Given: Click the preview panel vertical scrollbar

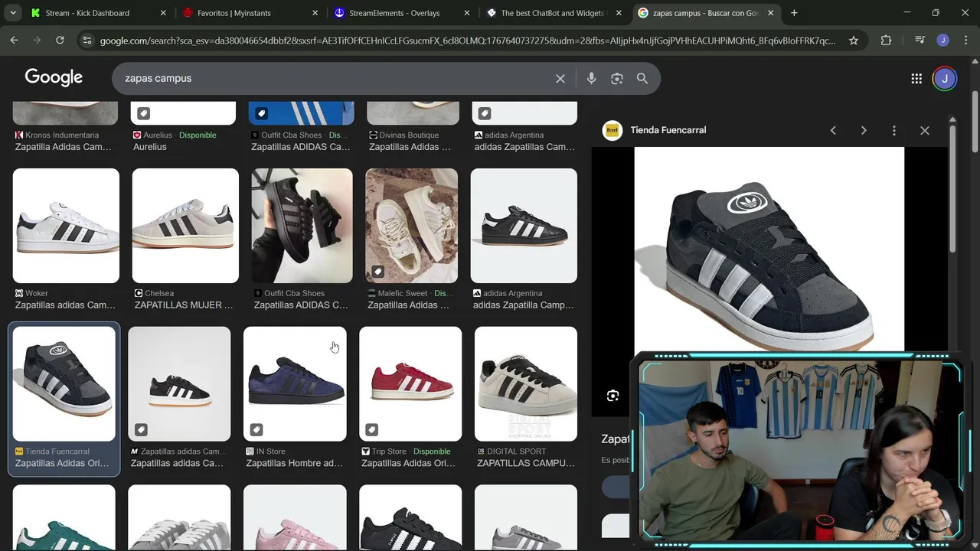Looking at the screenshot, I should [952, 187].
